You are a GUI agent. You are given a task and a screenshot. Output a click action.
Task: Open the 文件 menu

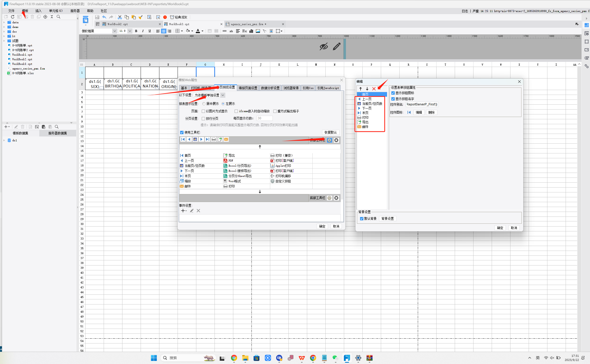11,11
